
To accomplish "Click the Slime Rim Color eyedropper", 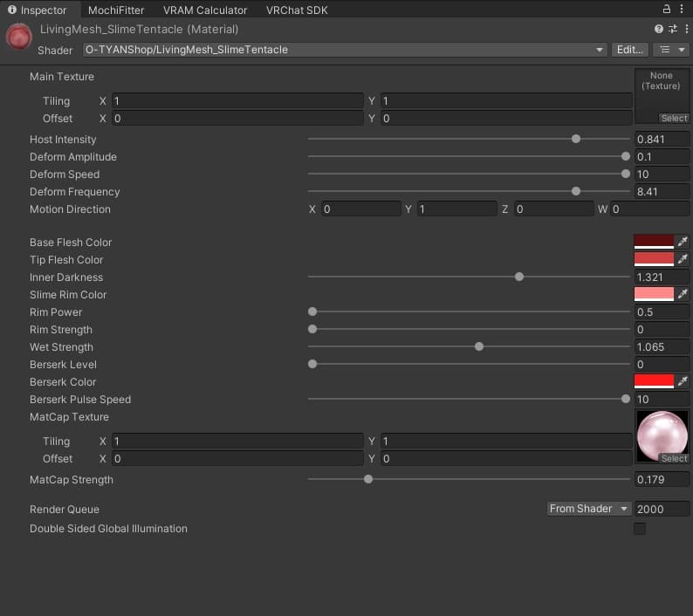I will (683, 294).
